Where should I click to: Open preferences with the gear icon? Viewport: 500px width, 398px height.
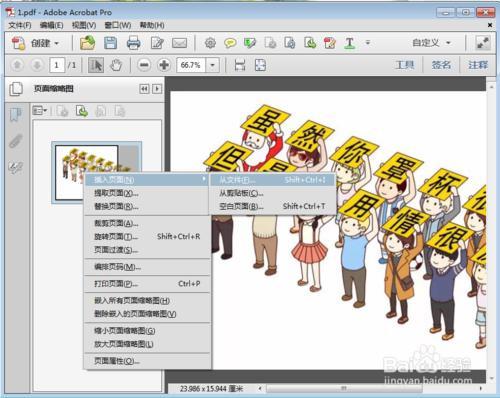click(x=210, y=43)
